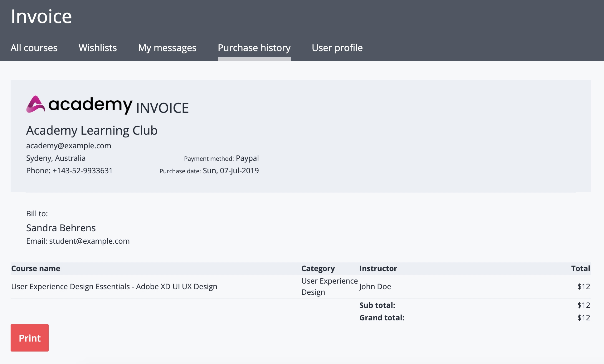Go to Wishlists tab
The width and height of the screenshot is (604, 364).
98,48
